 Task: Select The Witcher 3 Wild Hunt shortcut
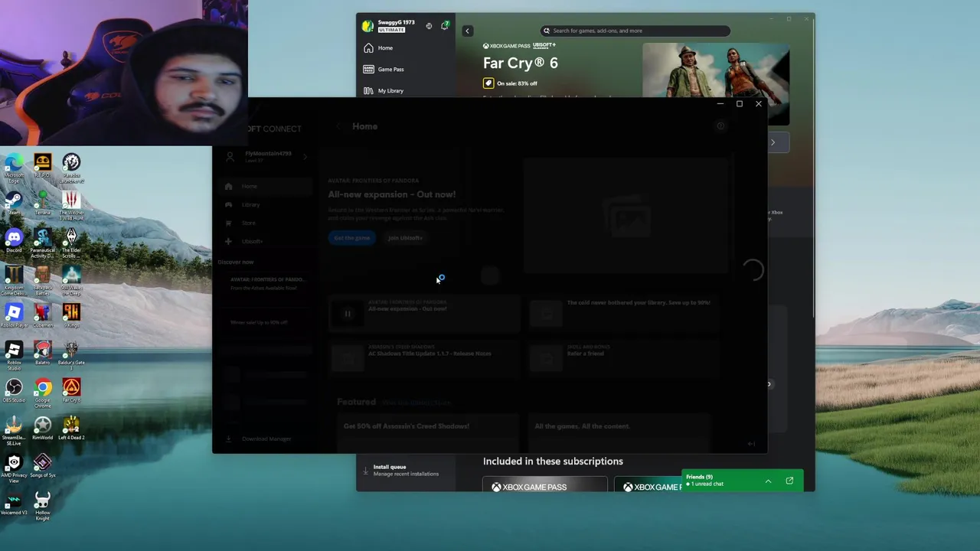pyautogui.click(x=71, y=204)
